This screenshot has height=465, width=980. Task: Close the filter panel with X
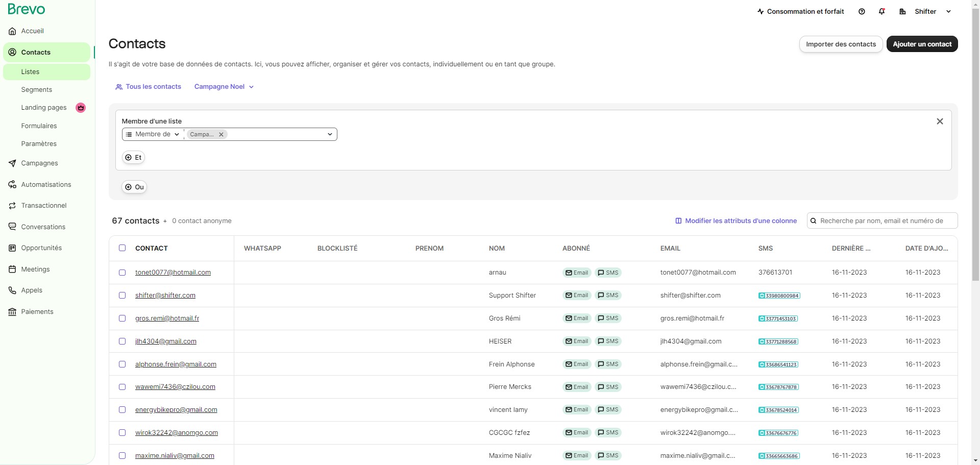click(940, 121)
